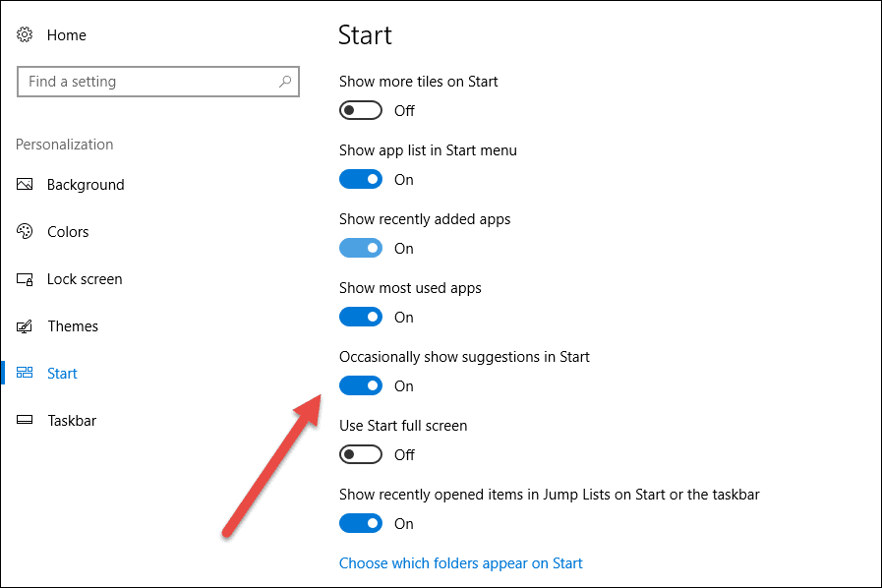Click the Taskbar icon
The height and width of the screenshot is (588, 882).
point(25,420)
